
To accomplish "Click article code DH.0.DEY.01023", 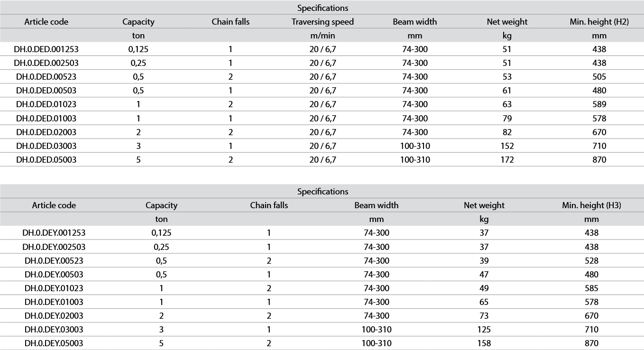I will click(x=54, y=288).
